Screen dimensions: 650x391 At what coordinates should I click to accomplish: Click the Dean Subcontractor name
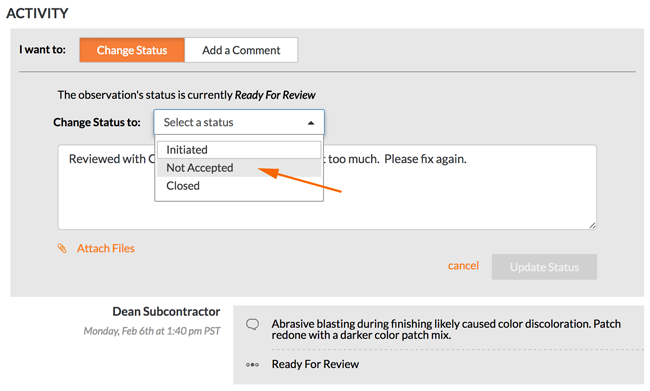pyautogui.click(x=166, y=311)
